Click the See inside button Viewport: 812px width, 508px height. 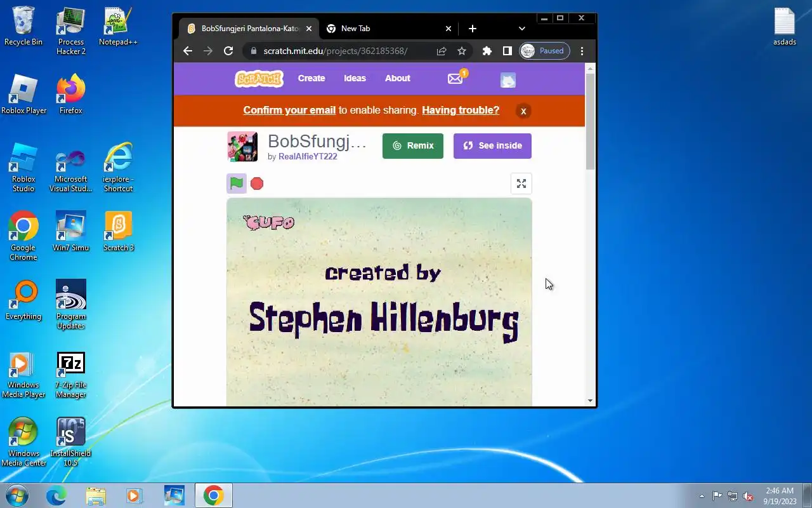coord(492,145)
